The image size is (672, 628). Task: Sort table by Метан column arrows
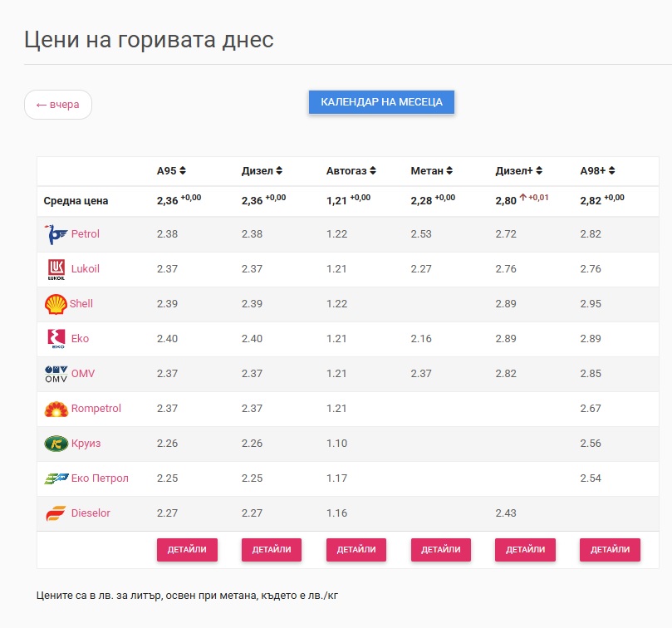tap(449, 170)
